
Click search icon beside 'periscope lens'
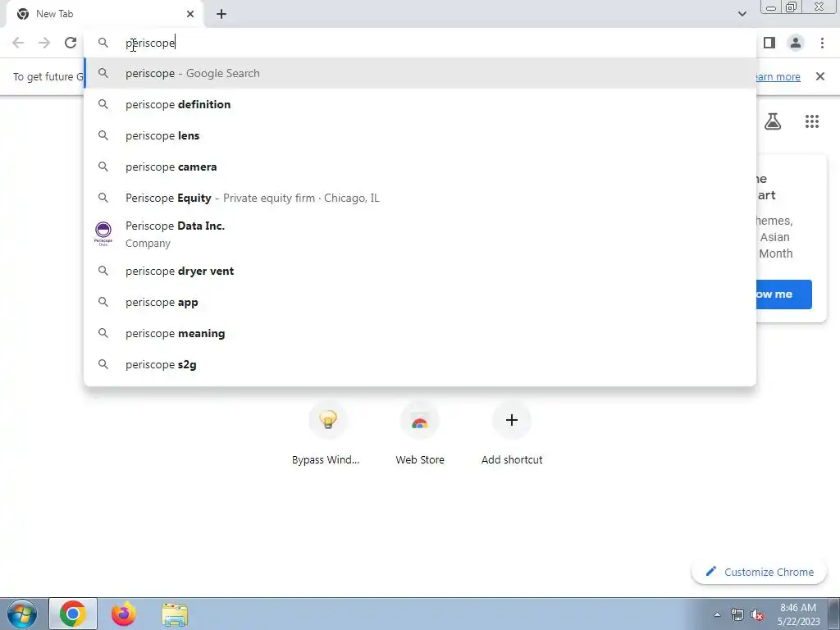(103, 135)
